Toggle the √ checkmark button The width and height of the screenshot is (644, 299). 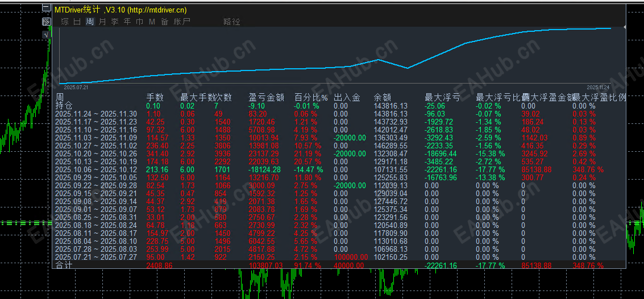coord(47,35)
